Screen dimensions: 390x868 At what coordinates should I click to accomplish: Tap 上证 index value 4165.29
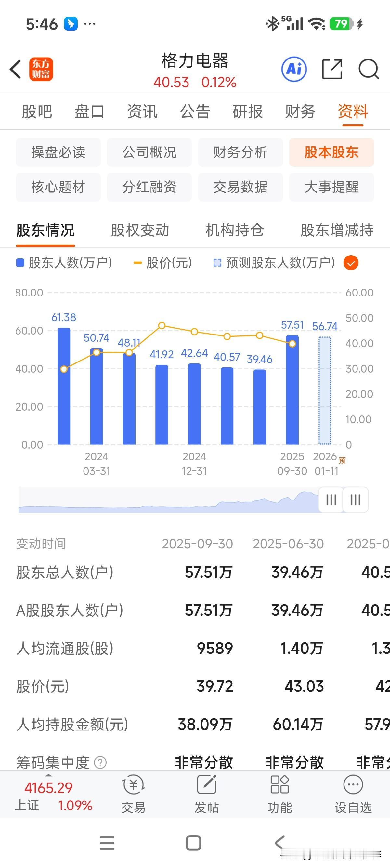pos(48,788)
